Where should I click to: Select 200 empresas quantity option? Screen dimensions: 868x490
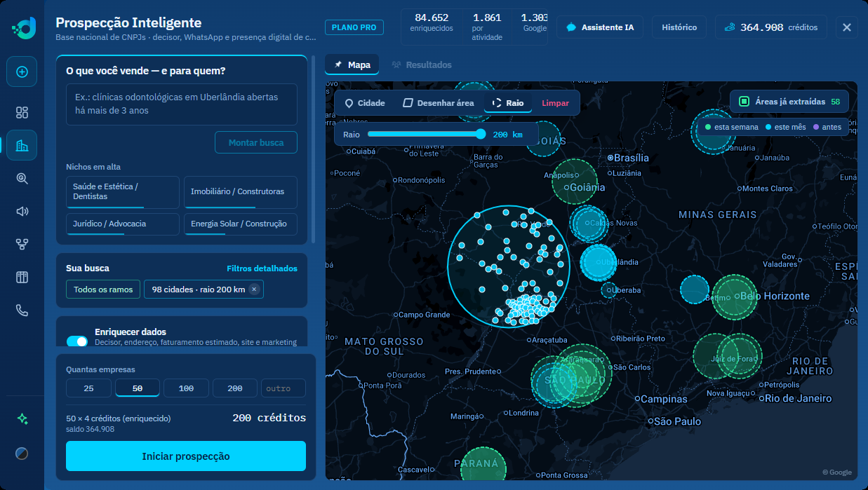pyautogui.click(x=235, y=388)
